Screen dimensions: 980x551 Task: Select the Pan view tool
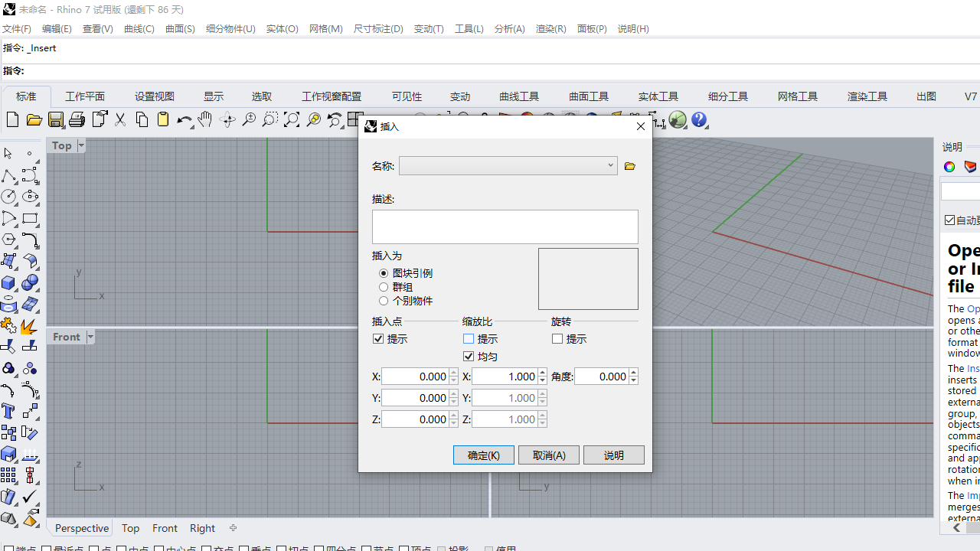(204, 120)
